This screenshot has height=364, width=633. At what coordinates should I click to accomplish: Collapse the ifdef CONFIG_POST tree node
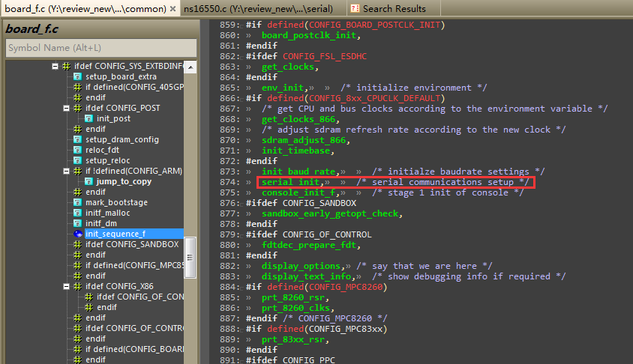tap(67, 108)
